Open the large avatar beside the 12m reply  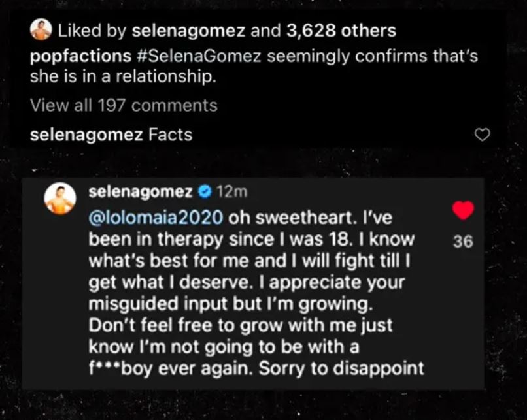[x=59, y=199]
